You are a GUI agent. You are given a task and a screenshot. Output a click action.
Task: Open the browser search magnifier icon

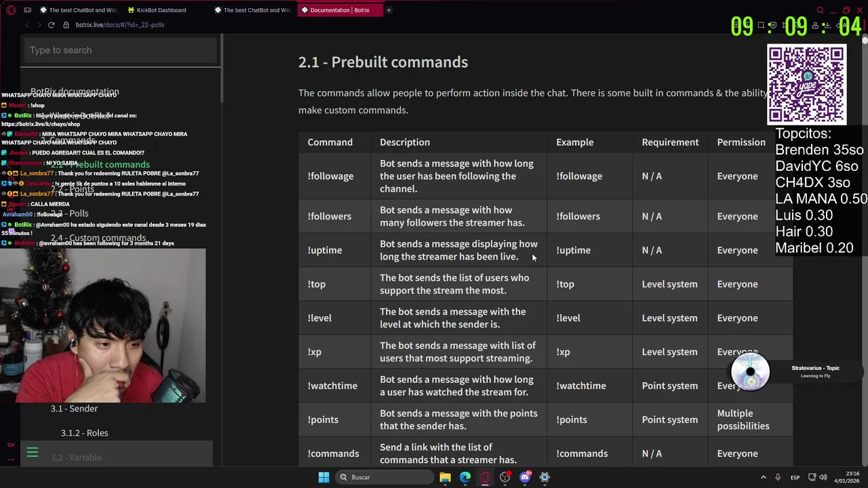tap(820, 10)
